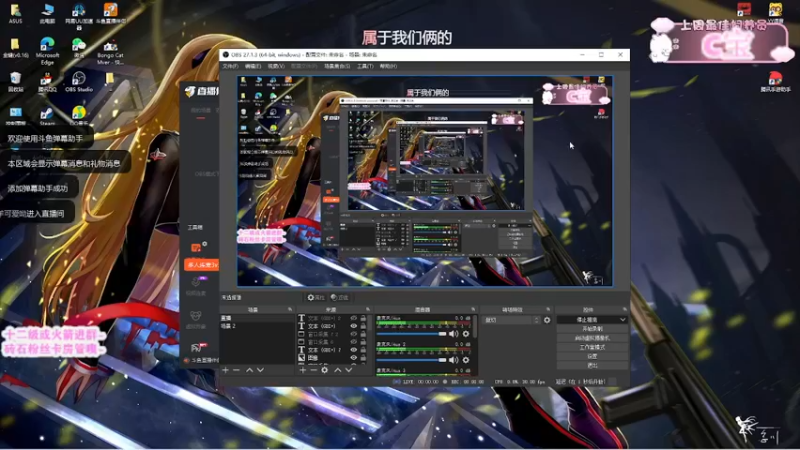This screenshot has height=450, width=800.
Task: Open settings gear for 麦克风/Aux 2 channel
Action: pos(465,360)
